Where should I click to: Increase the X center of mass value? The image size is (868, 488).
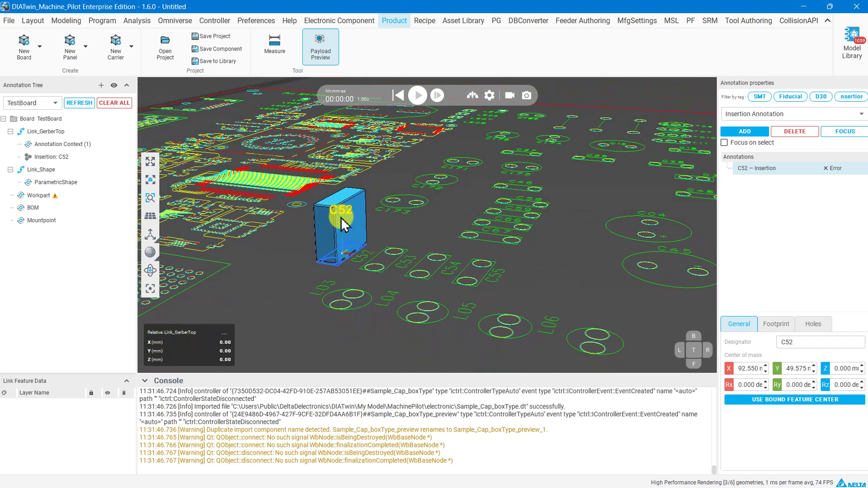(765, 366)
